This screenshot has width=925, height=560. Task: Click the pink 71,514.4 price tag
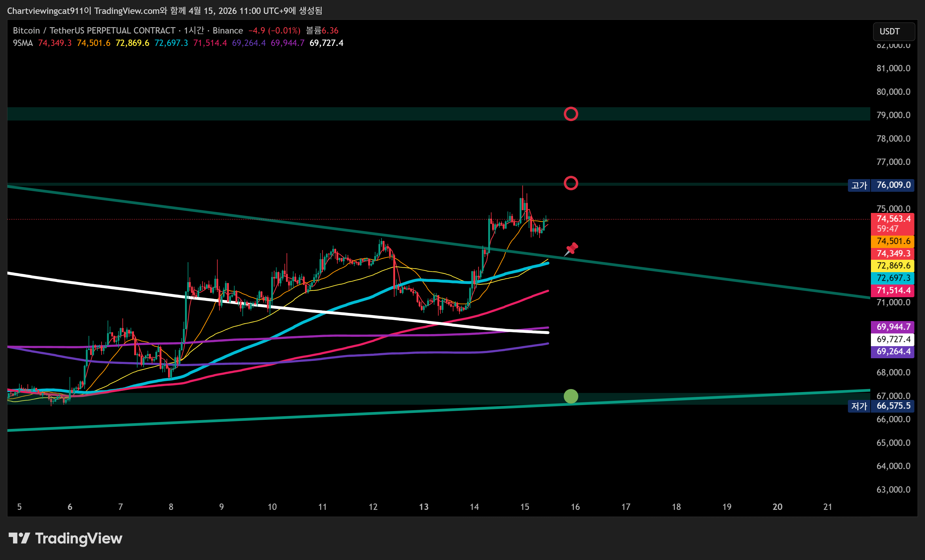892,290
